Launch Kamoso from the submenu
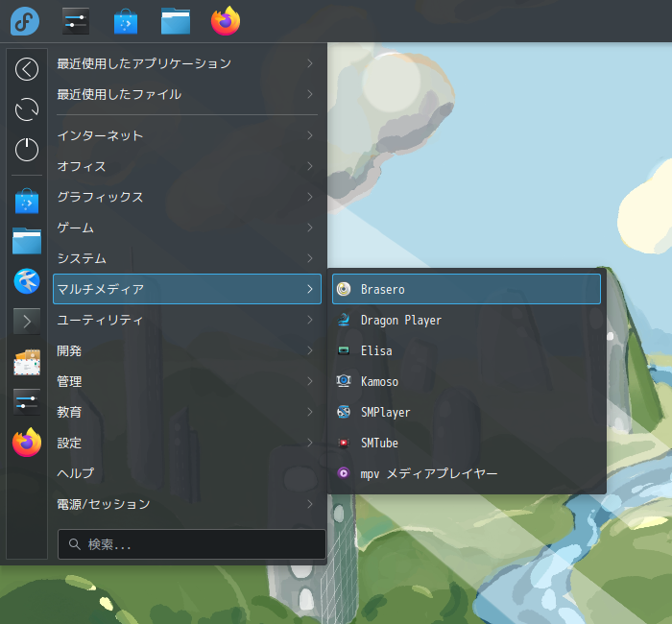Image resolution: width=672 pixels, height=624 pixels. pyautogui.click(x=467, y=381)
